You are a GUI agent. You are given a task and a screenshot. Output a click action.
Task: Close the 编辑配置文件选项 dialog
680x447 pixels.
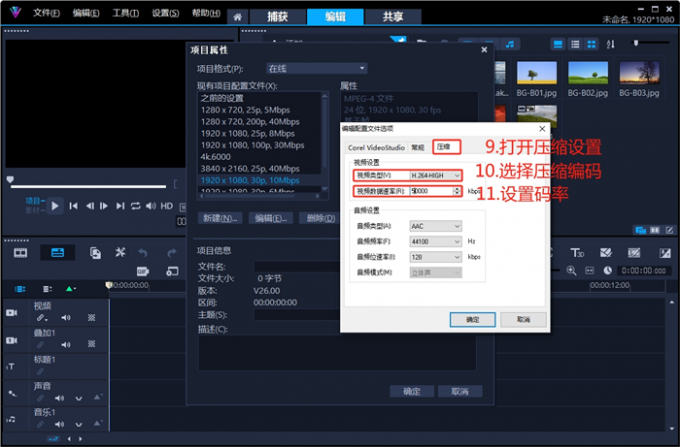[x=542, y=129]
